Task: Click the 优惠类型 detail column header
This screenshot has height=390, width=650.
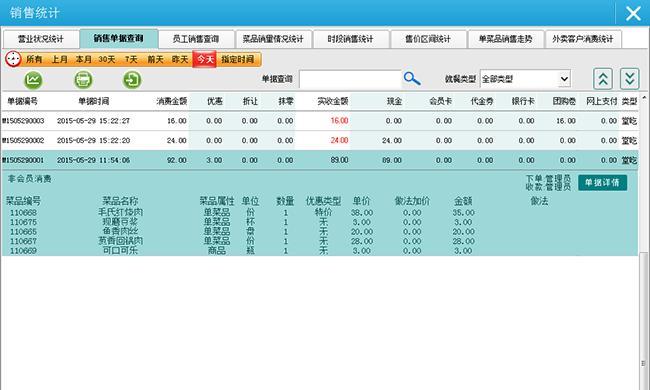Action: coord(323,201)
